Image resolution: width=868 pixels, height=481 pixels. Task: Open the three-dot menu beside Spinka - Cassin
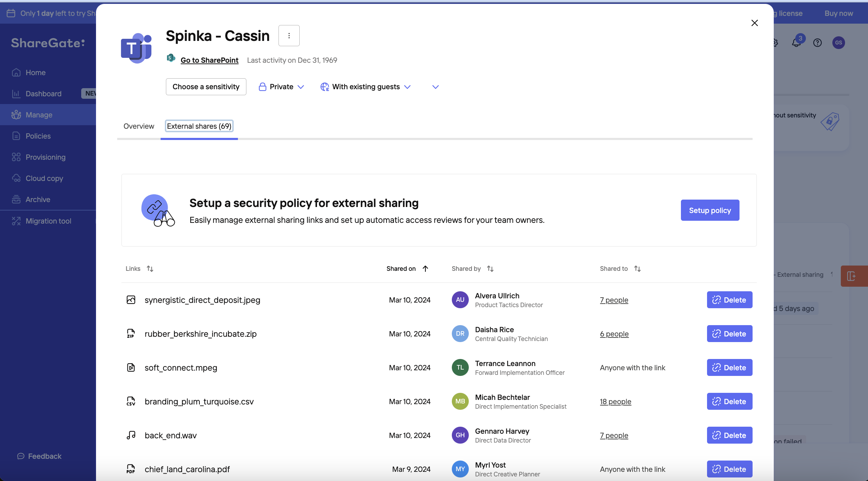pyautogui.click(x=289, y=36)
